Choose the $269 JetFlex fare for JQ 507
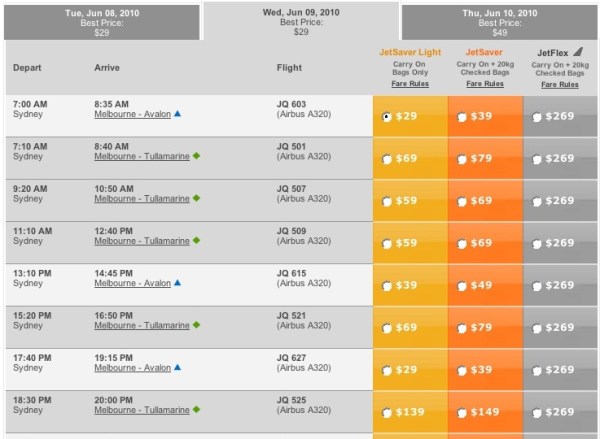 [x=537, y=200]
